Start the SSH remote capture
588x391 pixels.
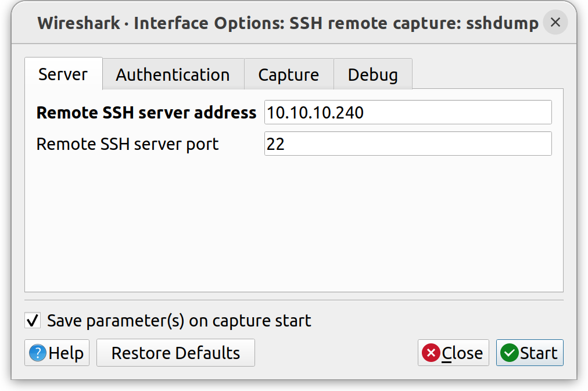point(529,353)
